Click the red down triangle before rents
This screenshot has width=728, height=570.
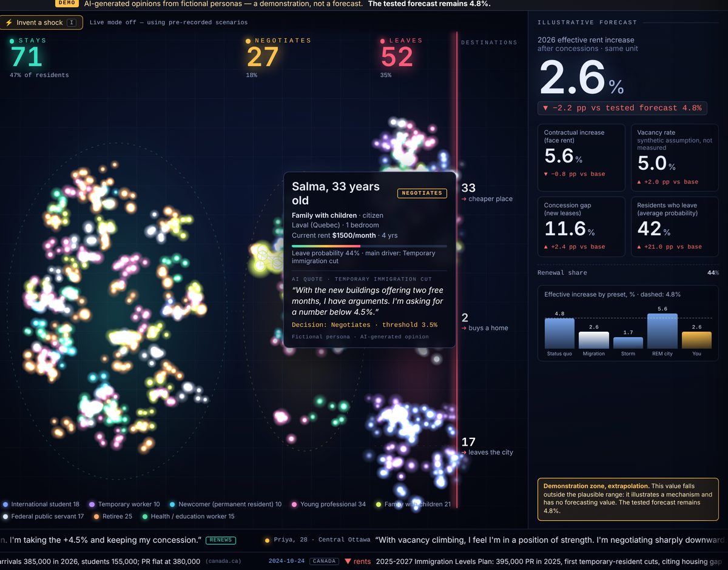click(x=348, y=562)
